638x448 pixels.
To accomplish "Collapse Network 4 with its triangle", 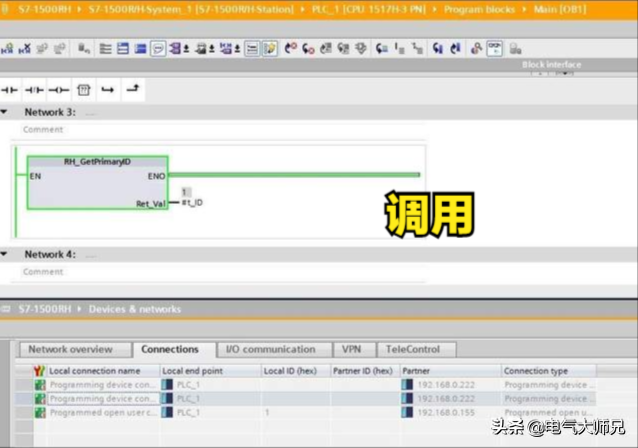I will tap(4, 254).
